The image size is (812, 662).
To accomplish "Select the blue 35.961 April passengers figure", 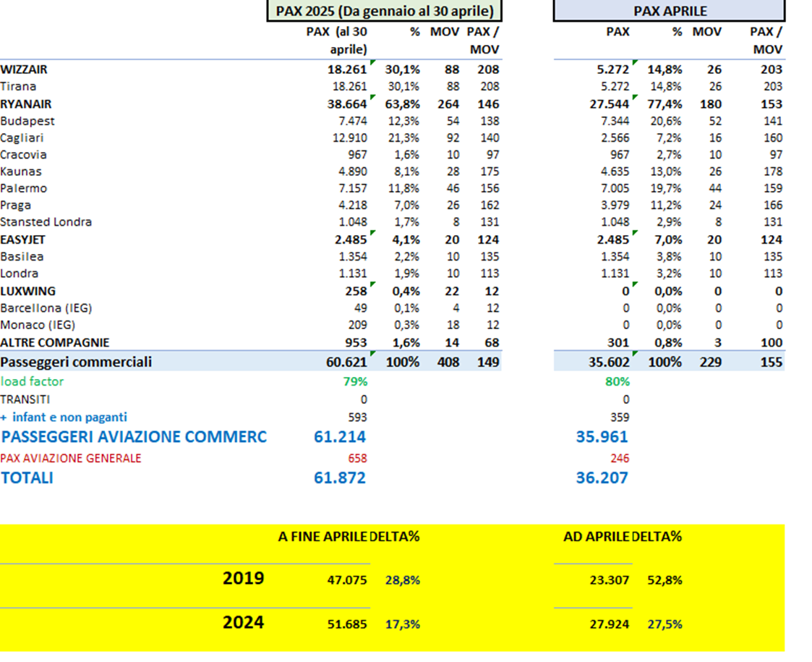I will pyautogui.click(x=602, y=437).
